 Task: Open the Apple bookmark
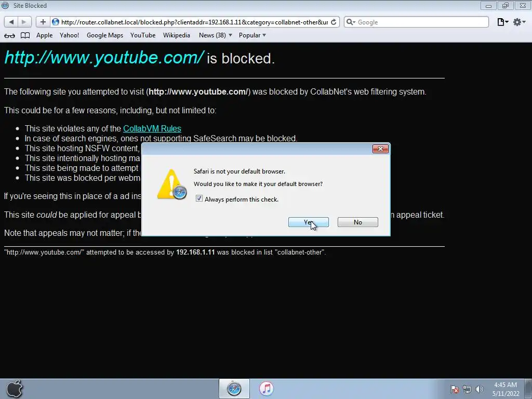(45, 35)
